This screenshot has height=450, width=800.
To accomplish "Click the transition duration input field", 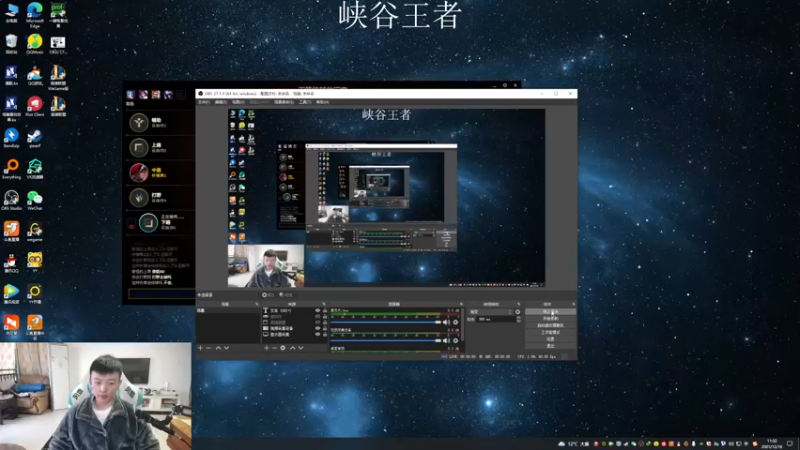I will [495, 319].
